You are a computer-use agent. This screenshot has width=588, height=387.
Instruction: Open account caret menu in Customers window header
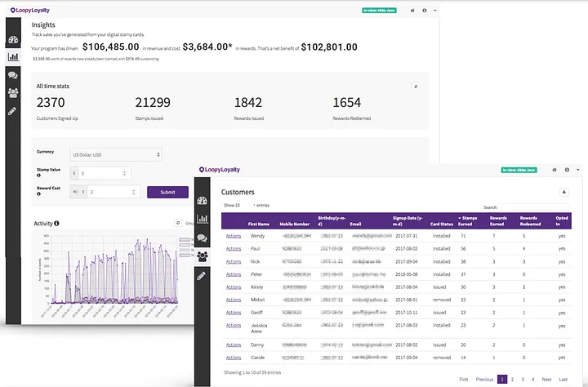(x=578, y=170)
